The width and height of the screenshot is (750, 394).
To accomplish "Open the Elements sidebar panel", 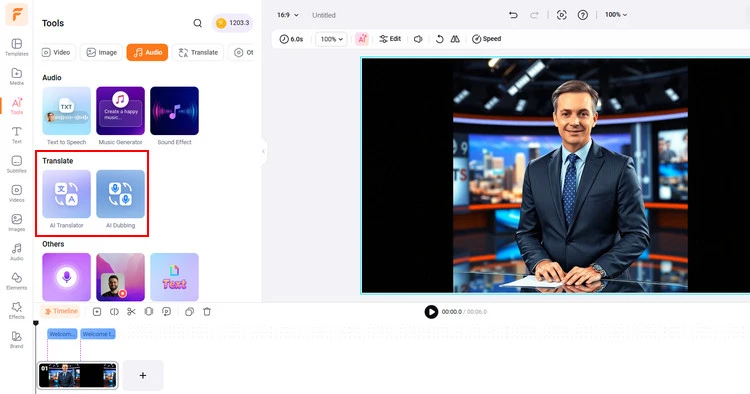I will point(16,281).
